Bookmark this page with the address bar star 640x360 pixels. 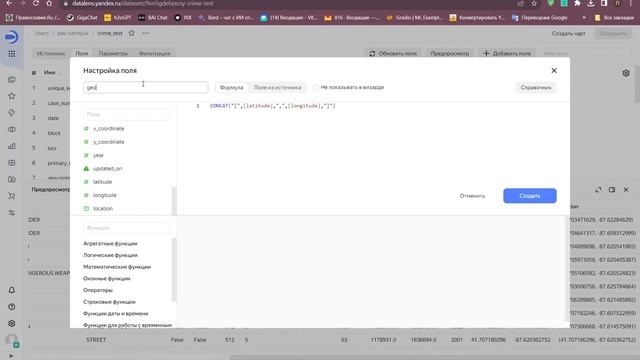tap(534, 3)
